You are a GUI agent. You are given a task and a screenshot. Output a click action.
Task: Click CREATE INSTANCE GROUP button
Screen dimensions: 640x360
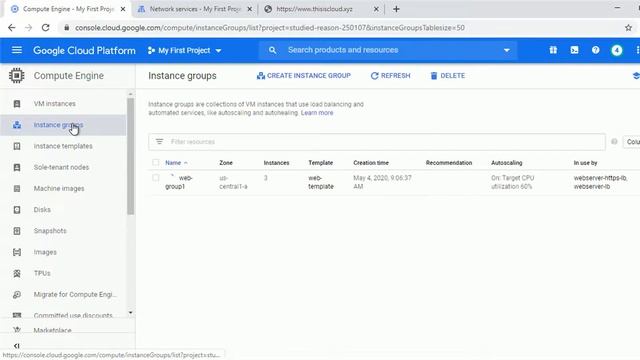(303, 76)
